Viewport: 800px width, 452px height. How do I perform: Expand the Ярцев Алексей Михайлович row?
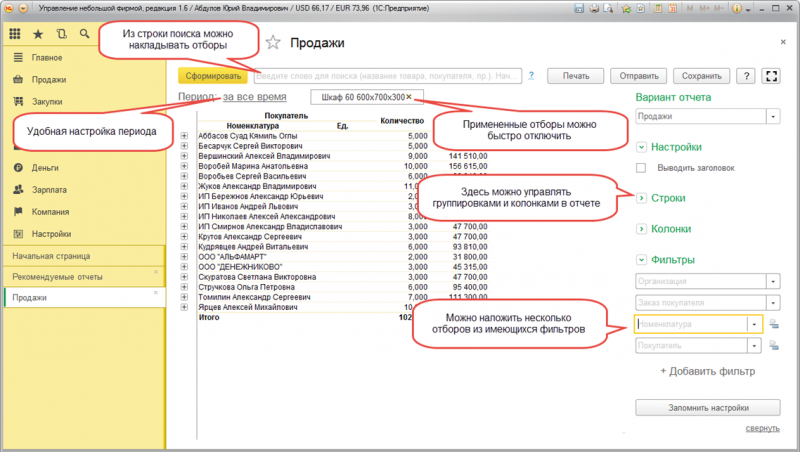[x=184, y=307]
